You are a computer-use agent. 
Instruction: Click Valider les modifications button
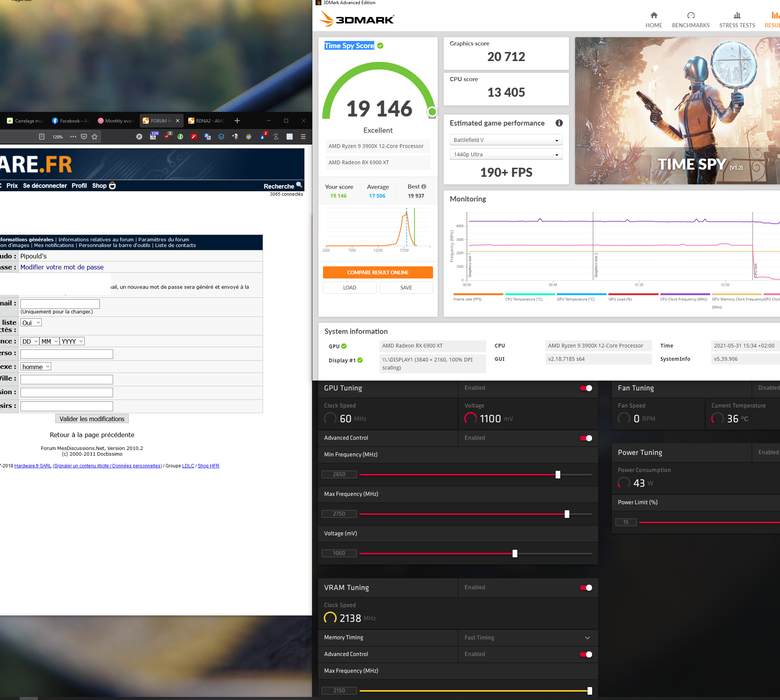click(x=92, y=419)
